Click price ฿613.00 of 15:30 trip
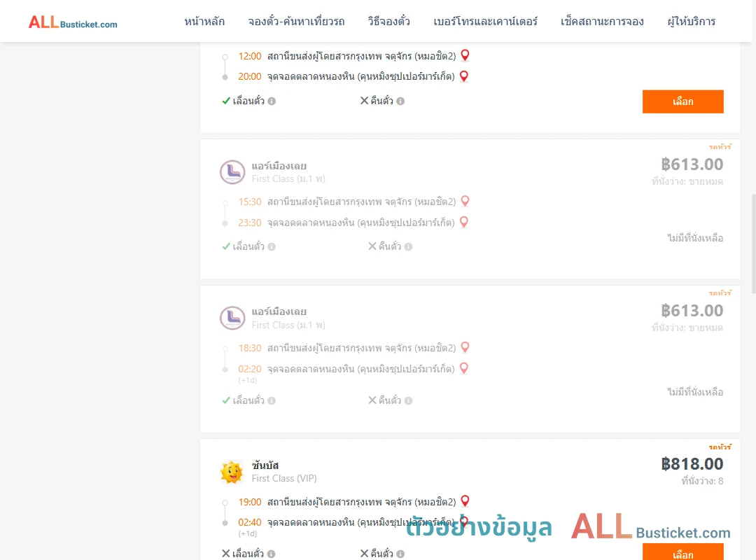756x560 pixels. pos(692,164)
